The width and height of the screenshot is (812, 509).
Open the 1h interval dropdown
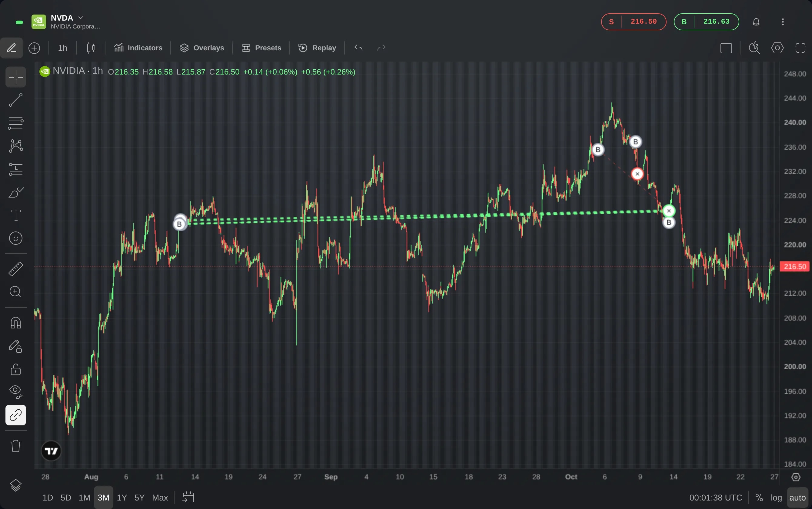click(63, 48)
